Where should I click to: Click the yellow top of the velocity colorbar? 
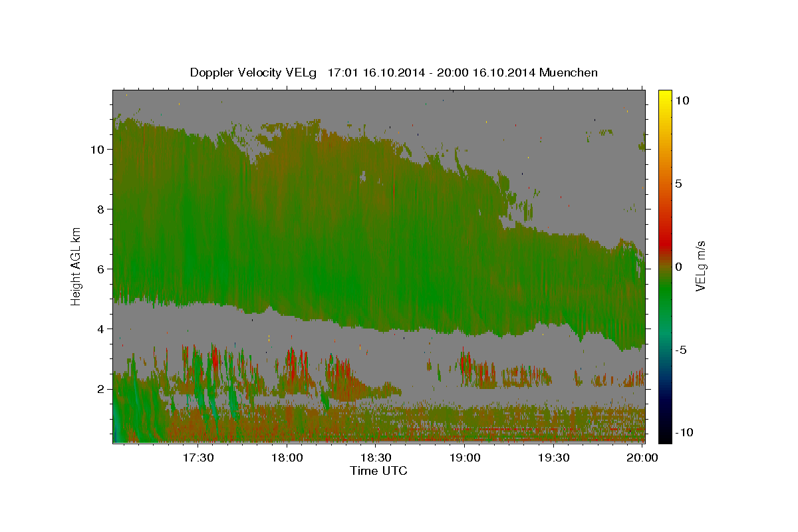tap(665, 96)
